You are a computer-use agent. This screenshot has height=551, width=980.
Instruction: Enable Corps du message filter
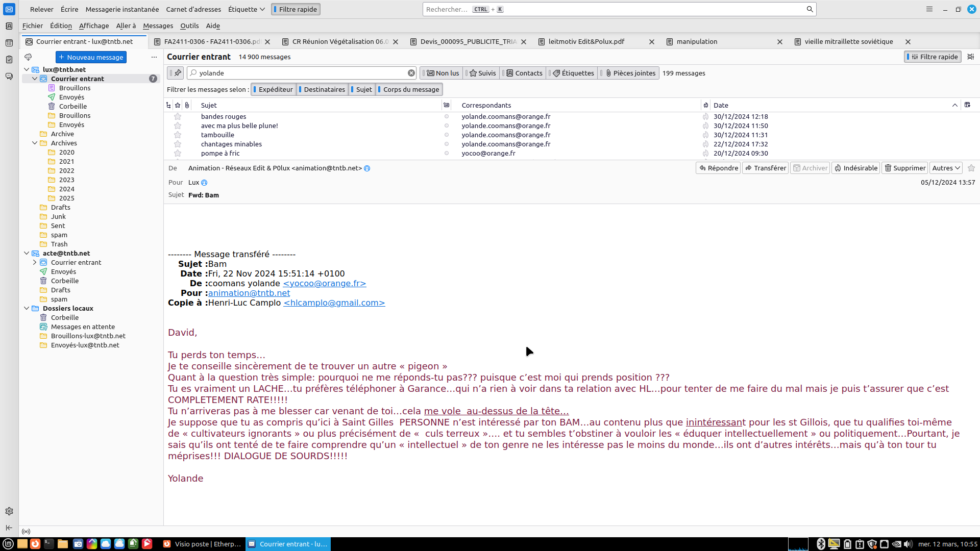tap(410, 89)
